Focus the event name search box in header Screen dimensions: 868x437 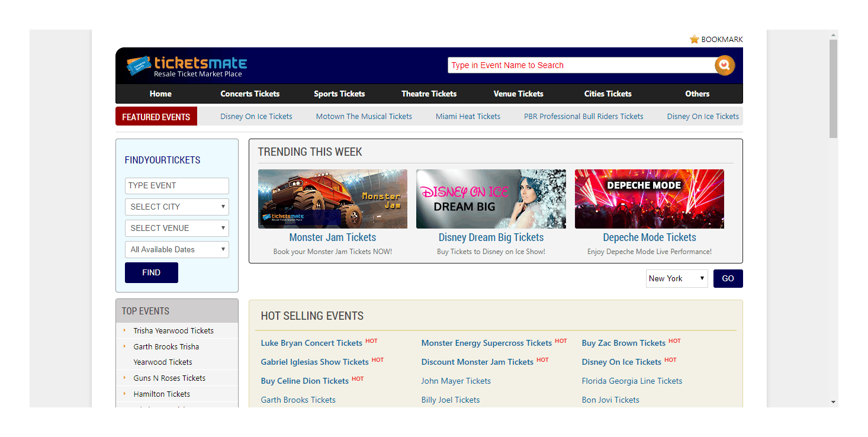(x=580, y=65)
